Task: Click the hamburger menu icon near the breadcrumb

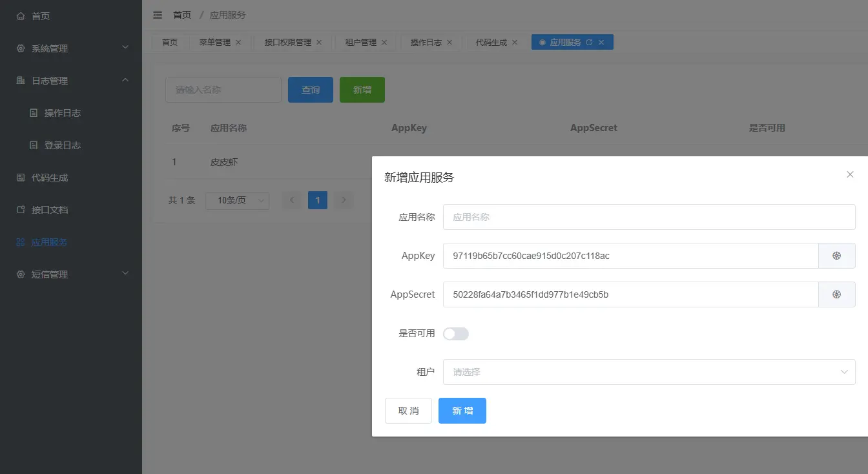Action: (157, 14)
